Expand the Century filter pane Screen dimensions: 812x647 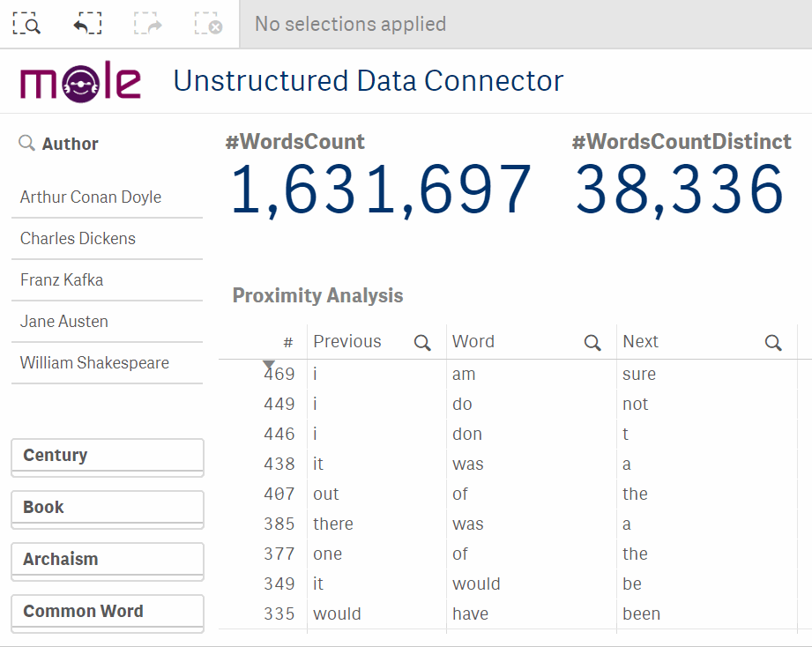(x=108, y=457)
